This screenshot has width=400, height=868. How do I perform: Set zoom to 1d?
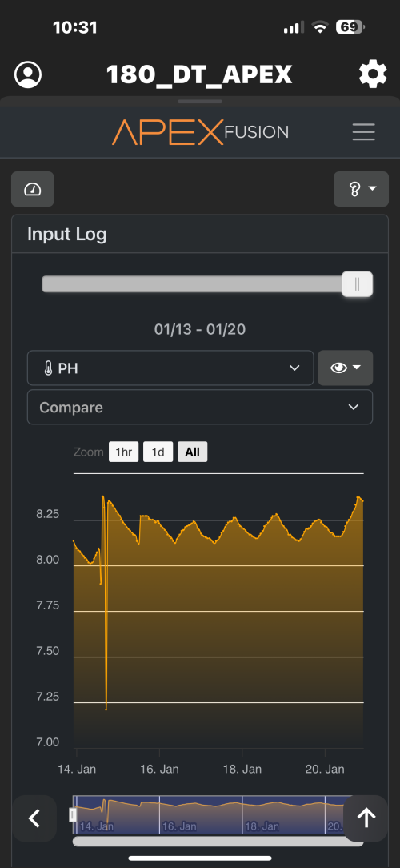(158, 452)
